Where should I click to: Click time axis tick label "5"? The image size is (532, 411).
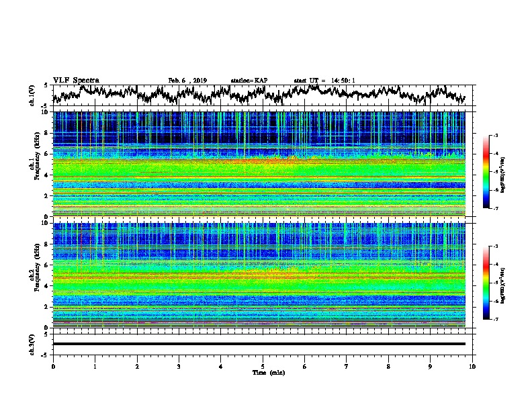click(263, 366)
